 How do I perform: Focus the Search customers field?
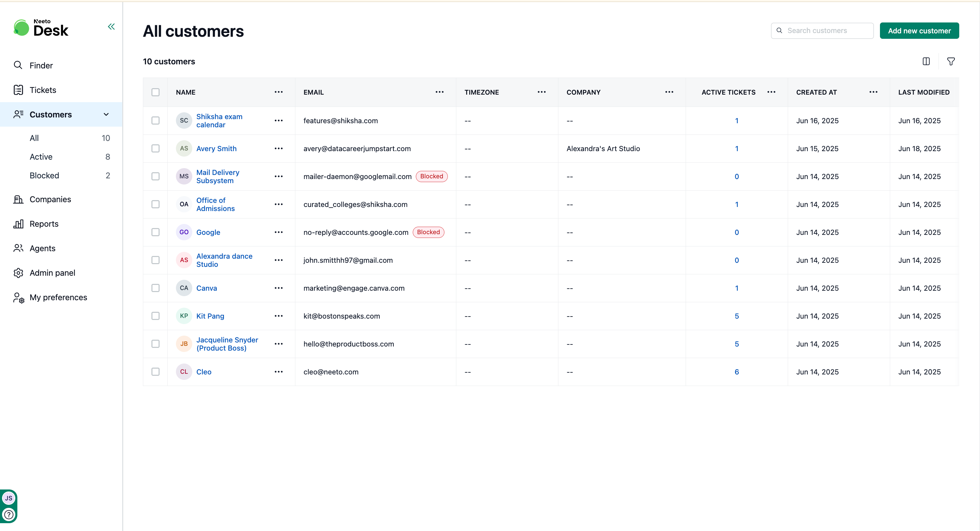coord(822,31)
